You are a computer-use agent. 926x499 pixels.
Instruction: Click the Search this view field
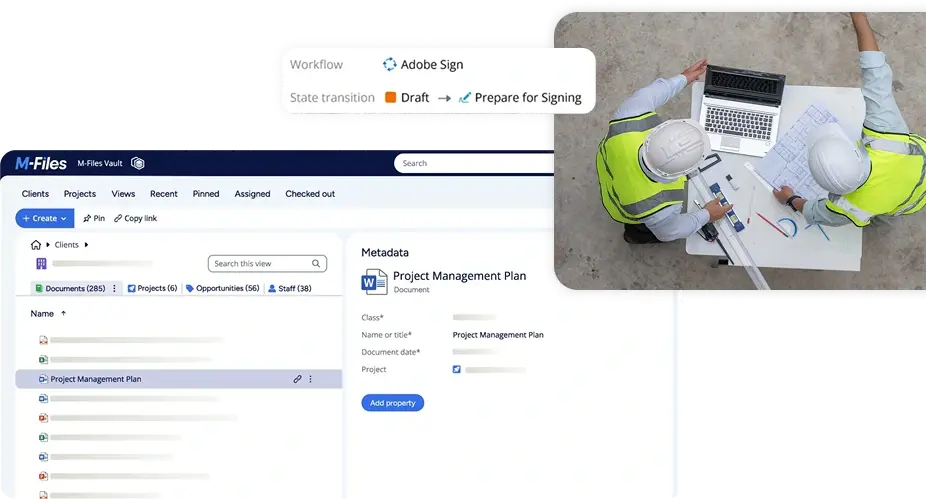click(x=267, y=263)
